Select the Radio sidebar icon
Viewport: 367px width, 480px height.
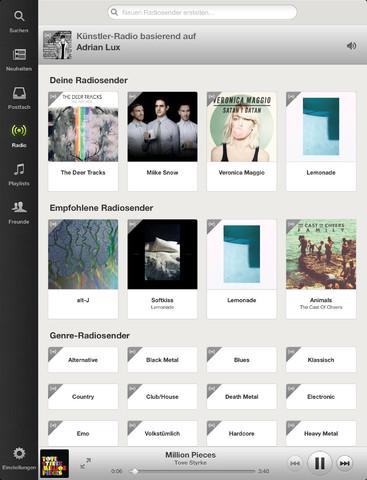(x=19, y=131)
